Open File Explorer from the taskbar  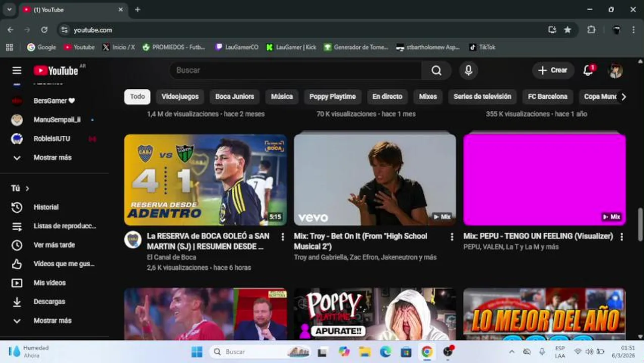[365, 352]
